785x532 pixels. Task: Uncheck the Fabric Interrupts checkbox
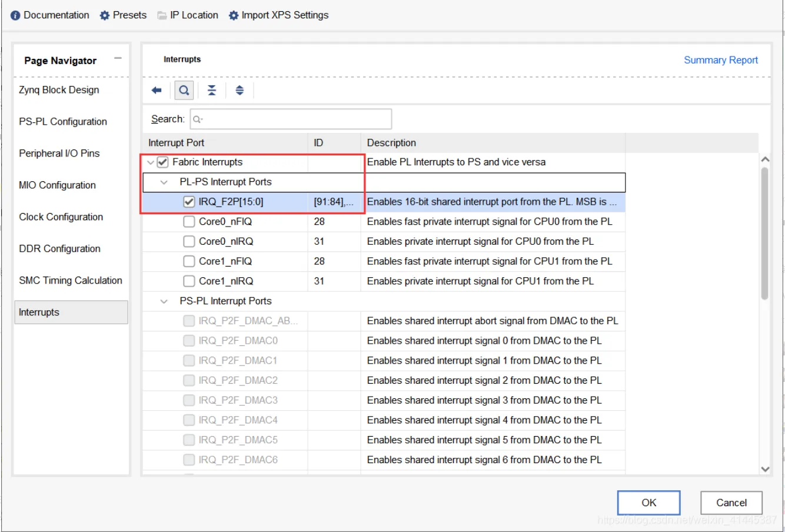point(163,162)
